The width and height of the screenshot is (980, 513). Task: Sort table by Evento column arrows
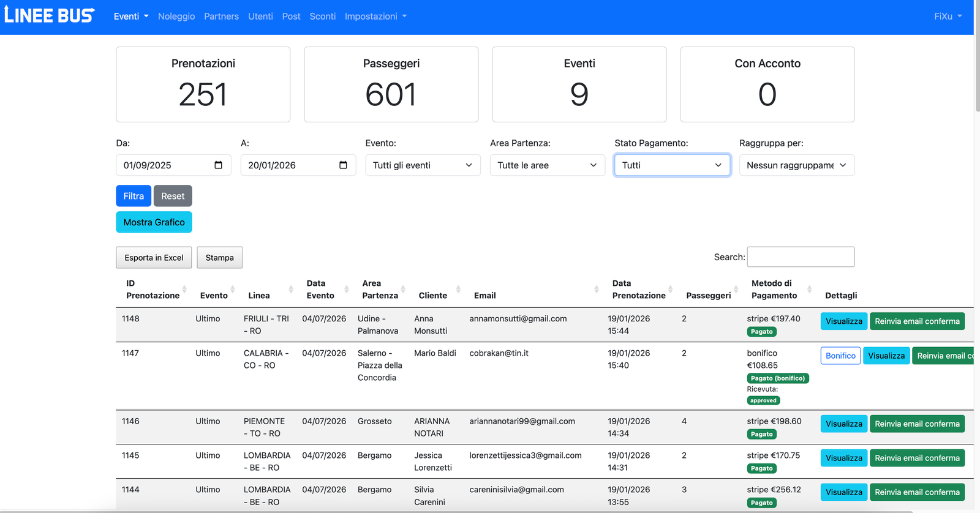233,290
